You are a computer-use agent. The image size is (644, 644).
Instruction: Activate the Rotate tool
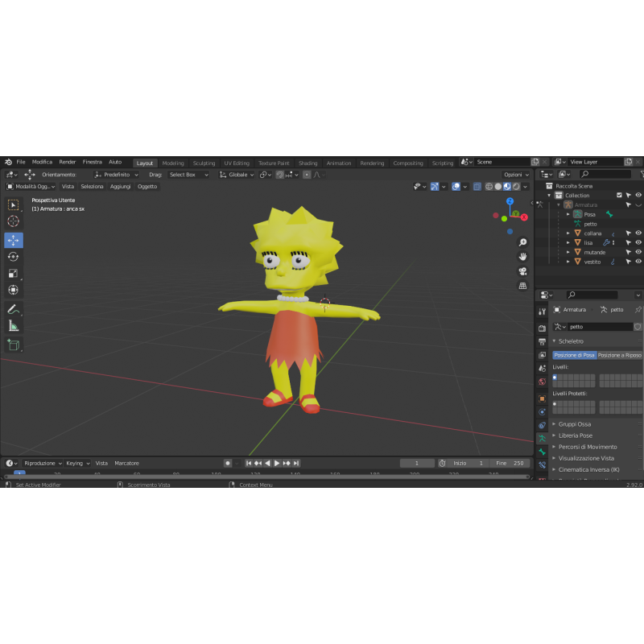(13, 257)
